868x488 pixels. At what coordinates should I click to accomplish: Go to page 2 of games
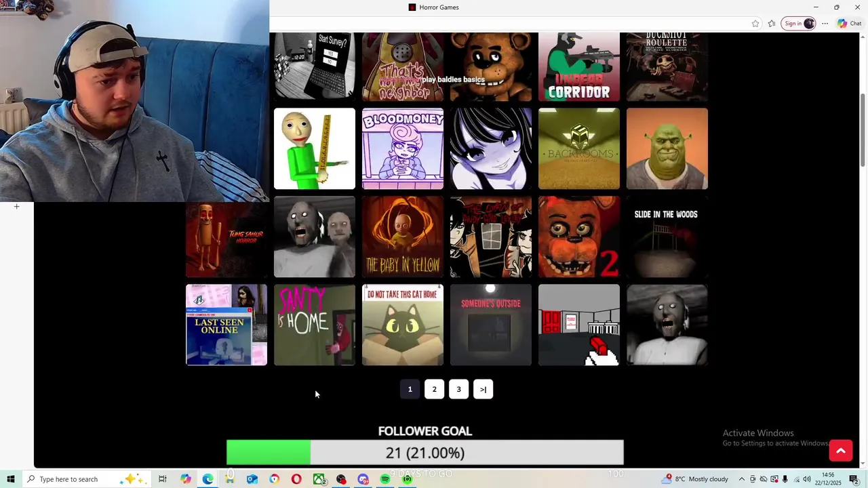[x=434, y=389]
